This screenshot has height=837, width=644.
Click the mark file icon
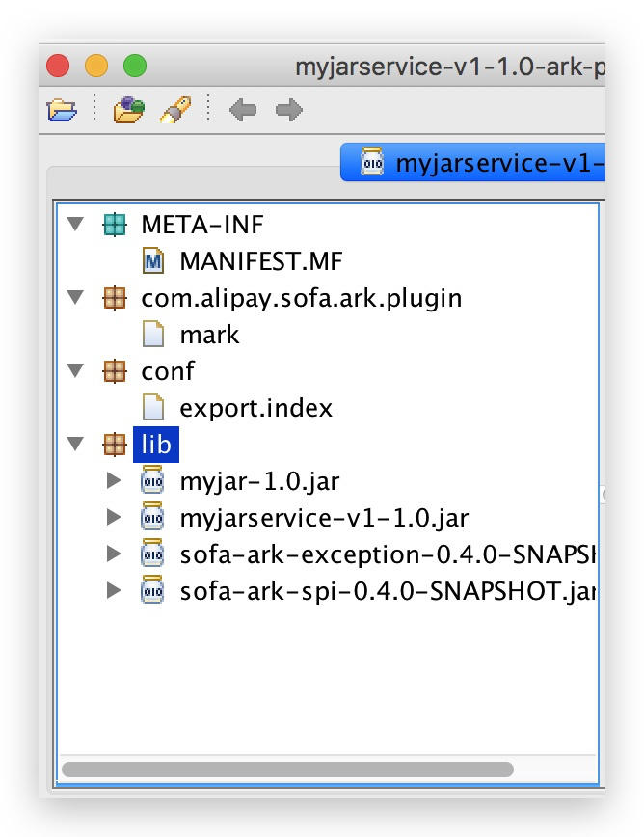tap(153, 335)
